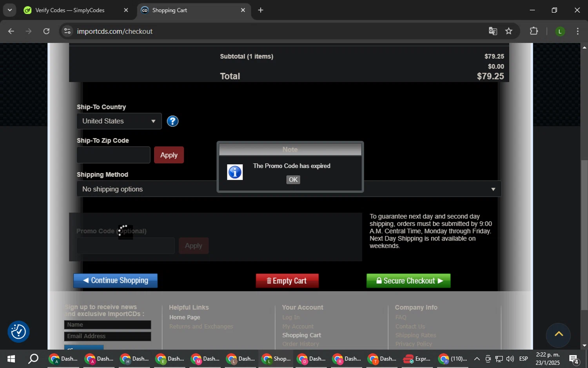
Task: Click the Promo Code input field
Action: (125, 246)
